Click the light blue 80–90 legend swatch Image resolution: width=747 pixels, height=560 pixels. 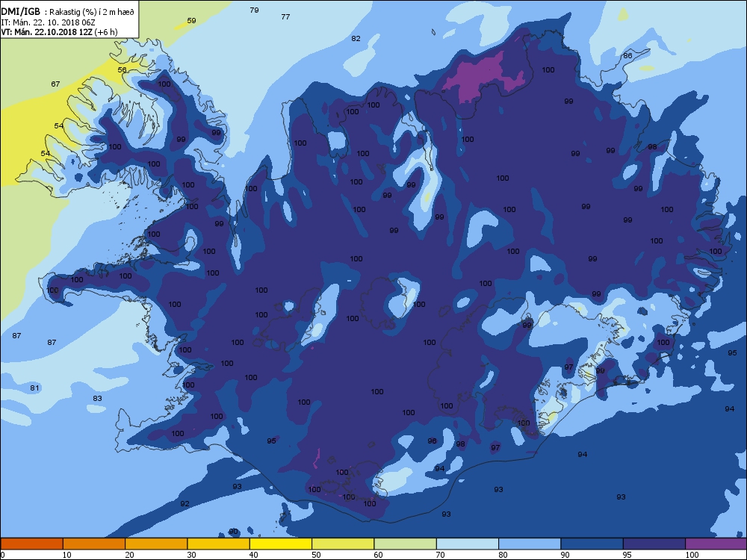[x=530, y=544]
